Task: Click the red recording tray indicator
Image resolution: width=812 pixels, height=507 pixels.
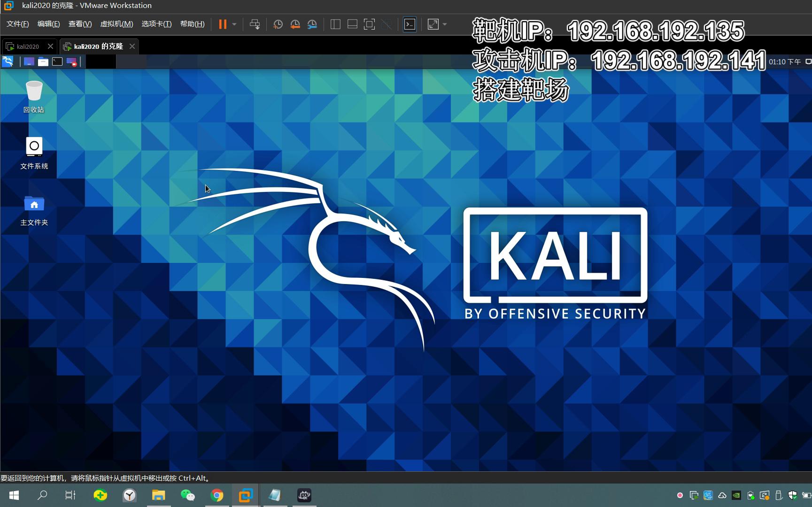Action: [680, 495]
